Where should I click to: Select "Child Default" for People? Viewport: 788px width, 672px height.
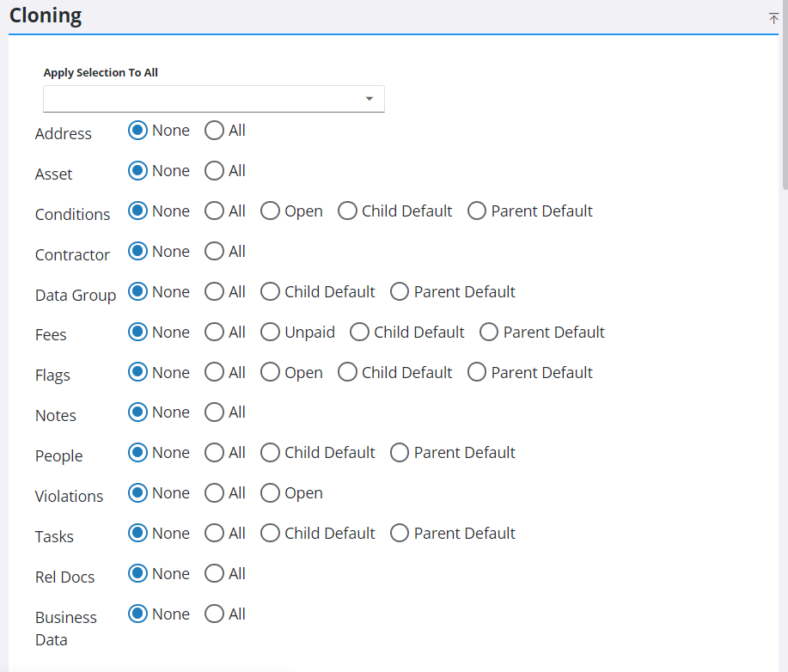pos(270,453)
